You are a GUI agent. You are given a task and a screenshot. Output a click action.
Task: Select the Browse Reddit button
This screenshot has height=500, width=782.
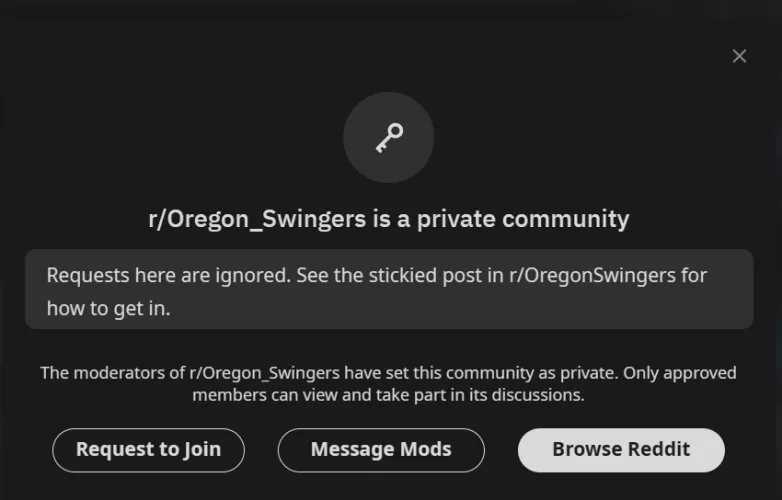coord(621,449)
